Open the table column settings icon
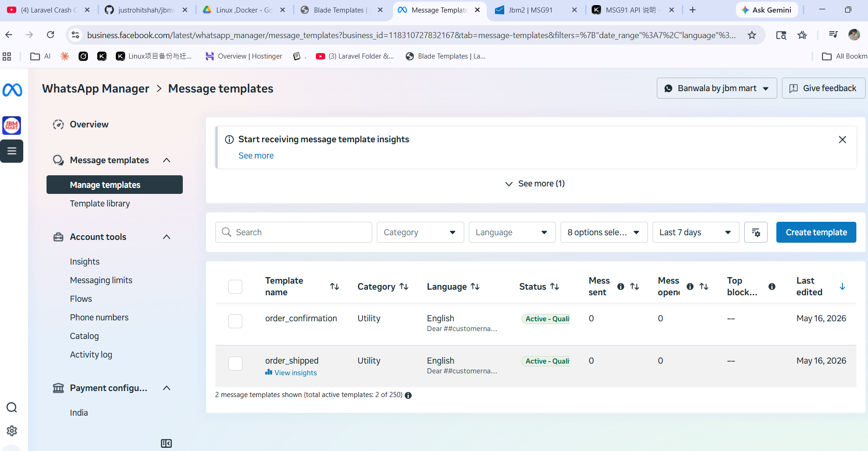Screen dimensions: 868x451 coord(756,232)
